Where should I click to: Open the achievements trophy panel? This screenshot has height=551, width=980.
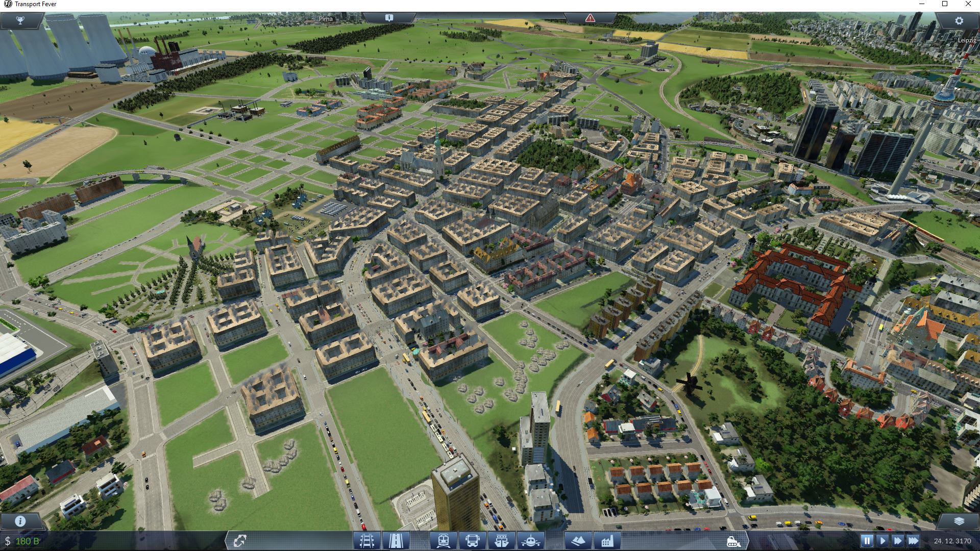pos(20,20)
